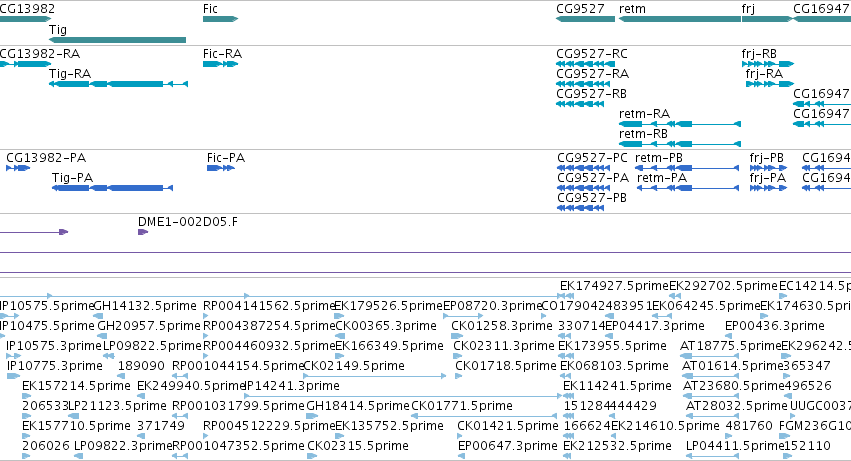Select the IP10475.5prime EST label

pos(47,326)
